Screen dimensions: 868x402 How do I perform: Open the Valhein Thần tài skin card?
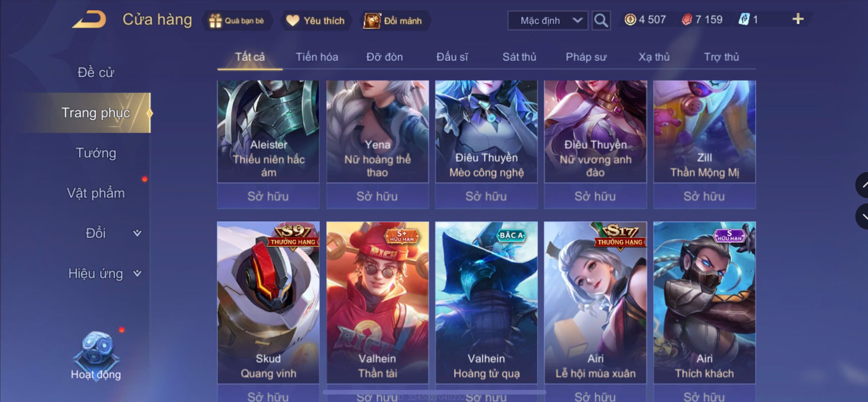[377, 302]
